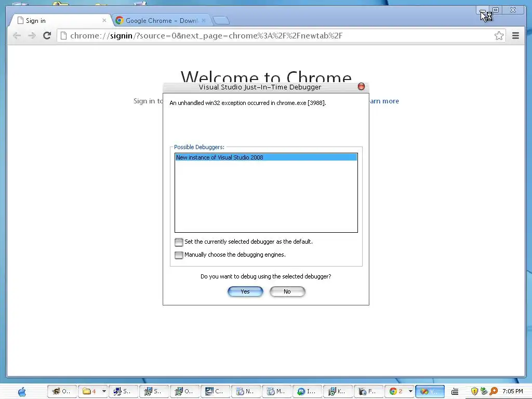The width and height of the screenshot is (532, 399).
Task: Open a new tab in Chrome
Action: [221, 21]
